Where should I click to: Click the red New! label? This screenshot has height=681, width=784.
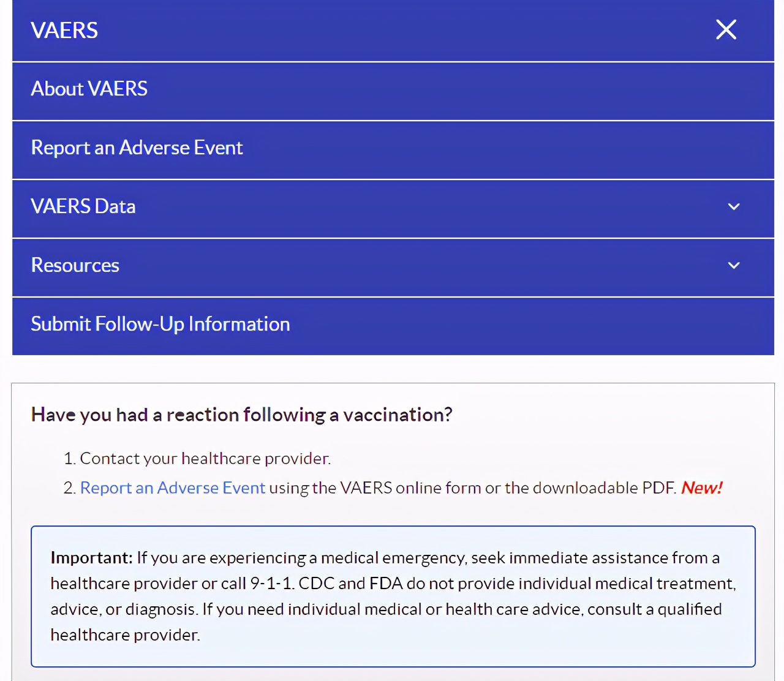701,488
